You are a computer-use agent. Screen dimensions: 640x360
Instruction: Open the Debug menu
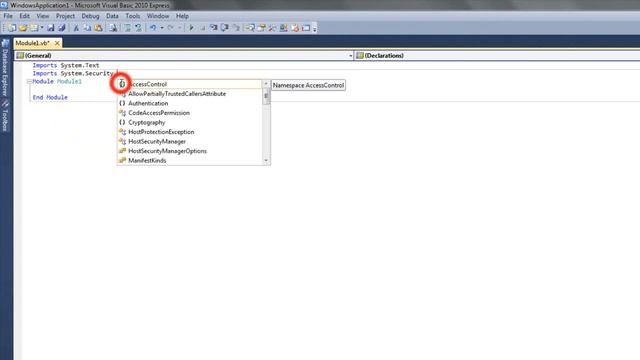90,16
